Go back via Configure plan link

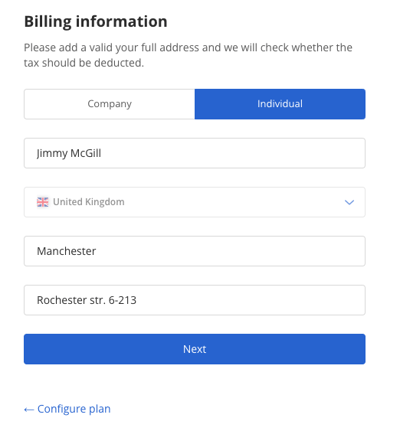pyautogui.click(x=67, y=409)
